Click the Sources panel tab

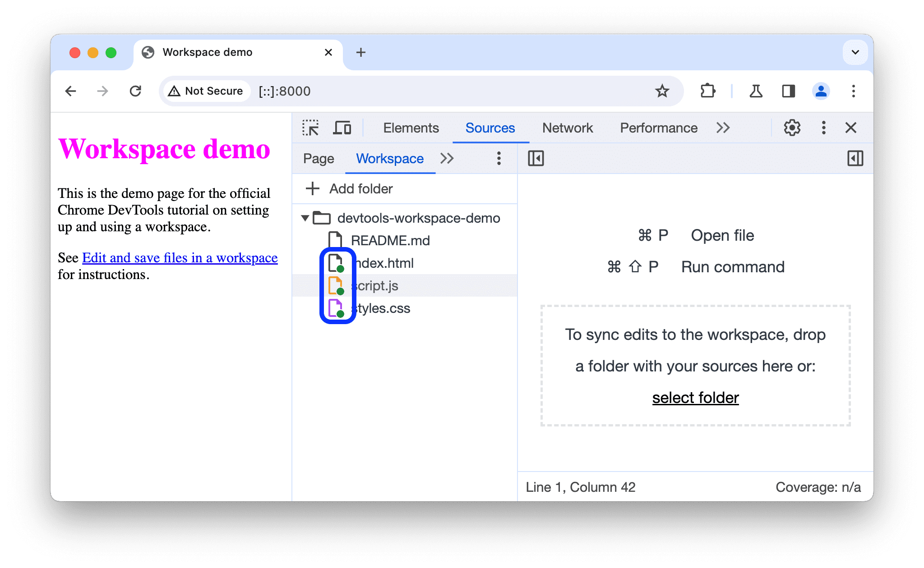[490, 128]
